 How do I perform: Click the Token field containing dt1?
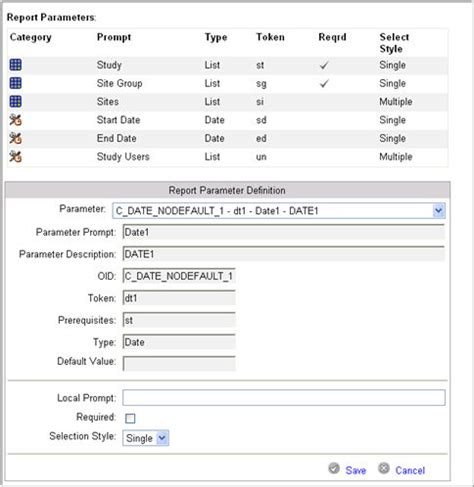[179, 298]
